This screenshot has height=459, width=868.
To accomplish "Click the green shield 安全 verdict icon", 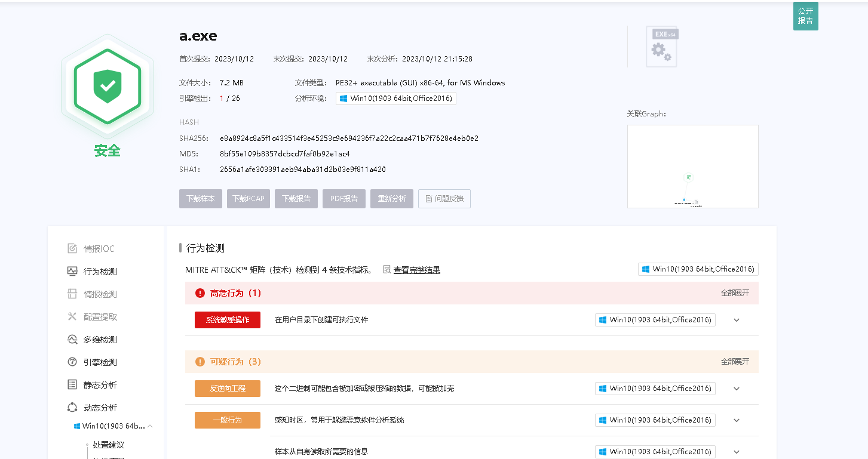I will coord(108,86).
